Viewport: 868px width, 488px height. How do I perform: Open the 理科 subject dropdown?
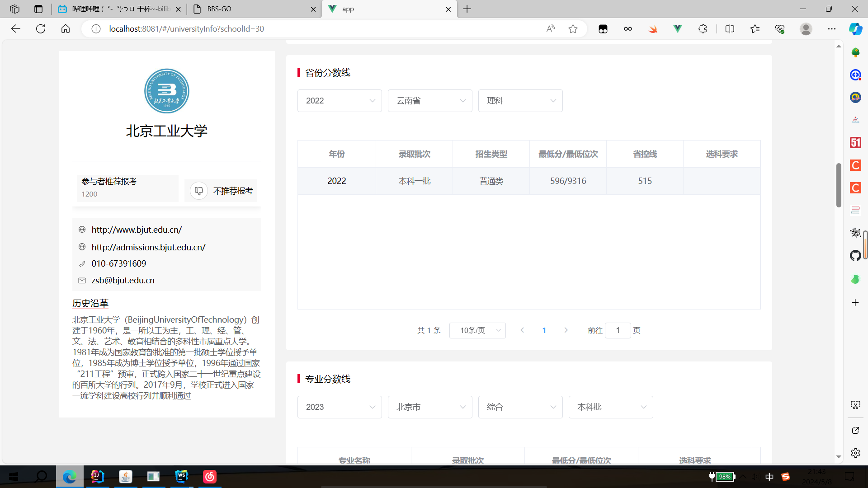(520, 101)
